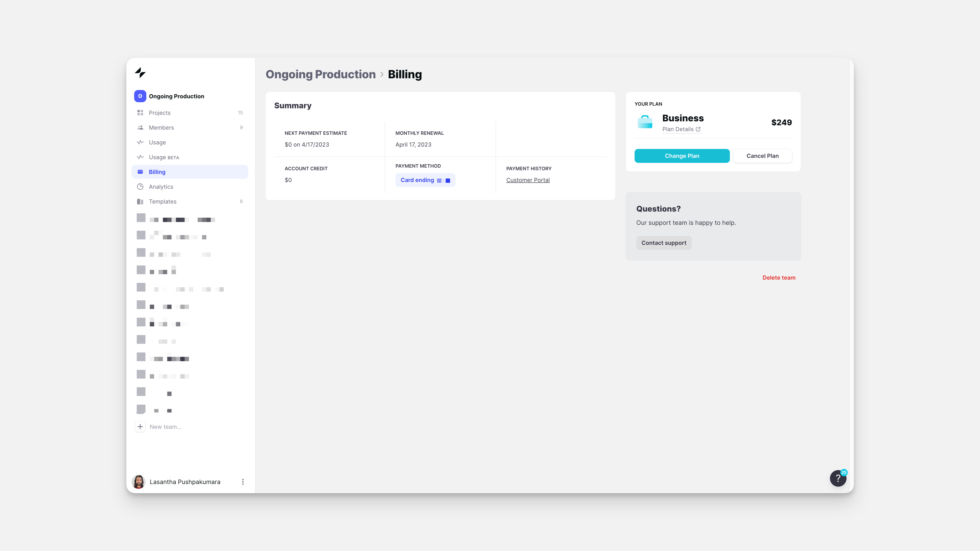980x551 pixels.
Task: Click the Billing card icon in sidebar
Action: click(140, 172)
